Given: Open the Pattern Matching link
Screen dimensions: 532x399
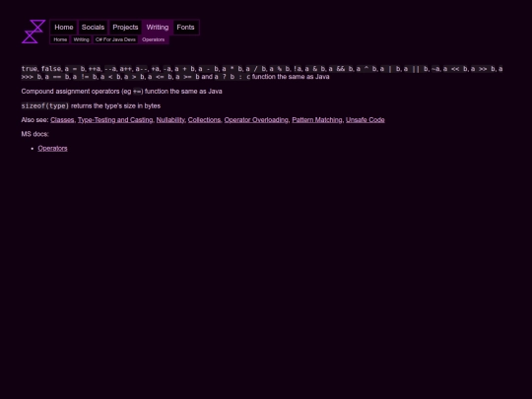Looking at the screenshot, I should click(x=317, y=120).
